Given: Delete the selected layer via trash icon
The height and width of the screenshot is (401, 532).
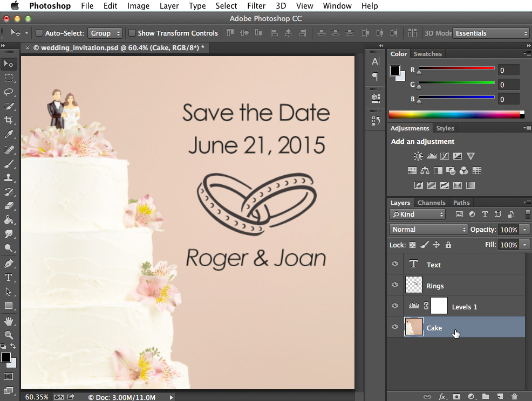Looking at the screenshot, I should [514, 396].
